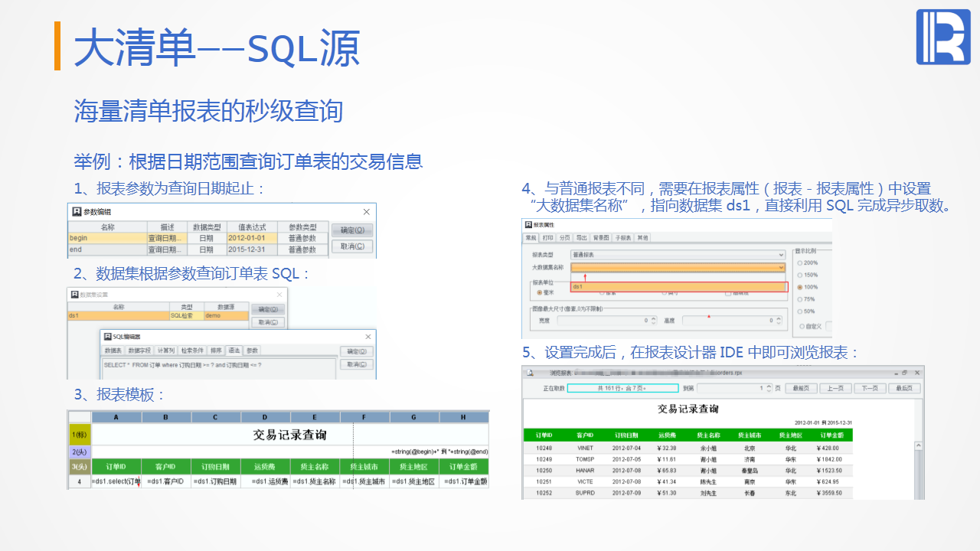Click the 交易记录查询 title cell in template
The height and width of the screenshot is (551, 980).
(290, 435)
